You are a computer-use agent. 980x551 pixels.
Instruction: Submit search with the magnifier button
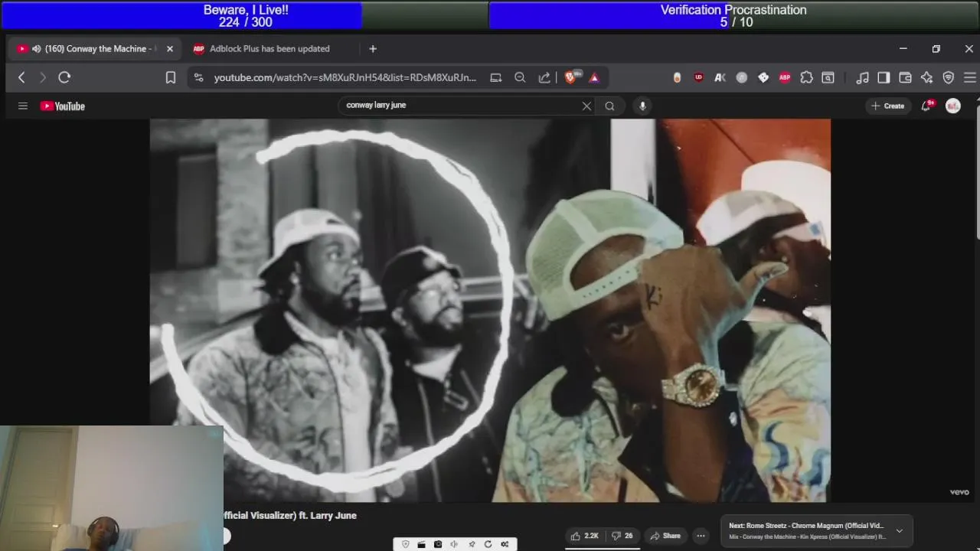[x=609, y=106]
